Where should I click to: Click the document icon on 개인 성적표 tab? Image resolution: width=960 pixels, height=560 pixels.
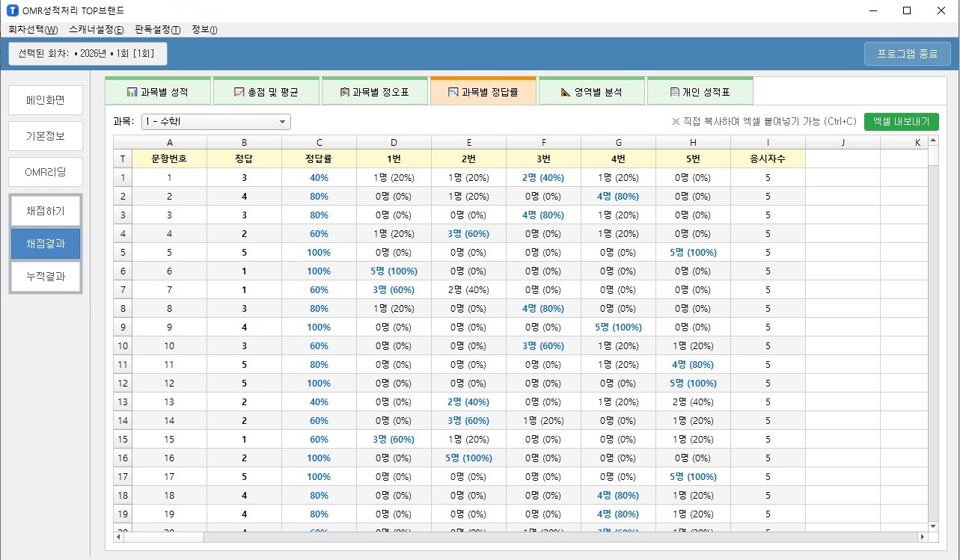tap(674, 93)
